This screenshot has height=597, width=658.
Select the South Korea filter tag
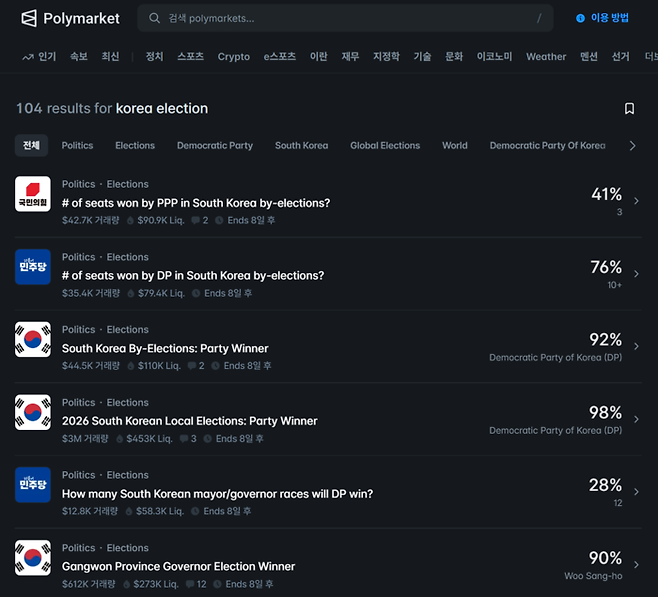coord(301,146)
